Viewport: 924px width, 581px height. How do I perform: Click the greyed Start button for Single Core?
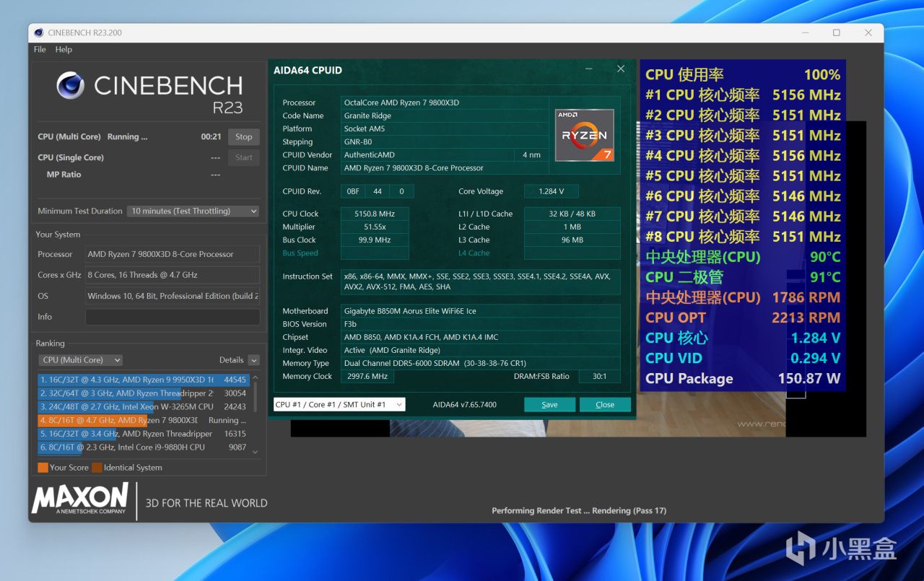pyautogui.click(x=244, y=157)
